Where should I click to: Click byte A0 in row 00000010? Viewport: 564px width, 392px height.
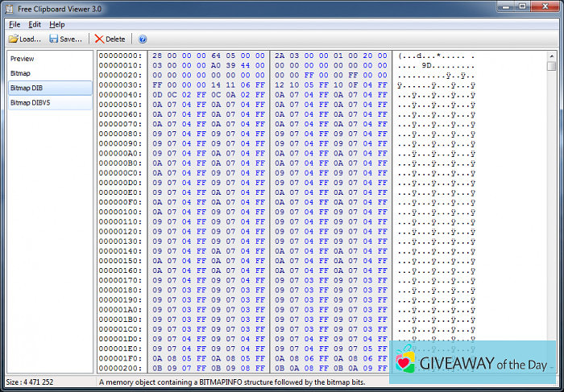pos(216,65)
